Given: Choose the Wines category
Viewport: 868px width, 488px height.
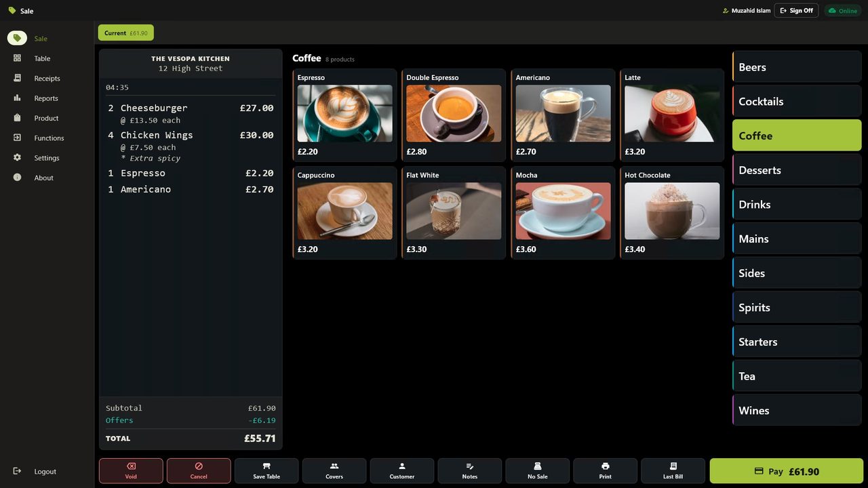Looking at the screenshot, I should click(797, 410).
